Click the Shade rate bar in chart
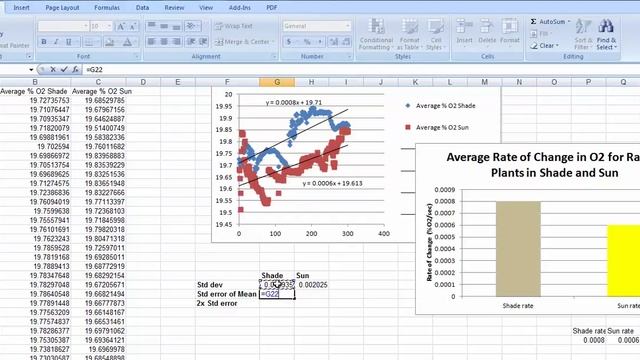 click(518, 249)
